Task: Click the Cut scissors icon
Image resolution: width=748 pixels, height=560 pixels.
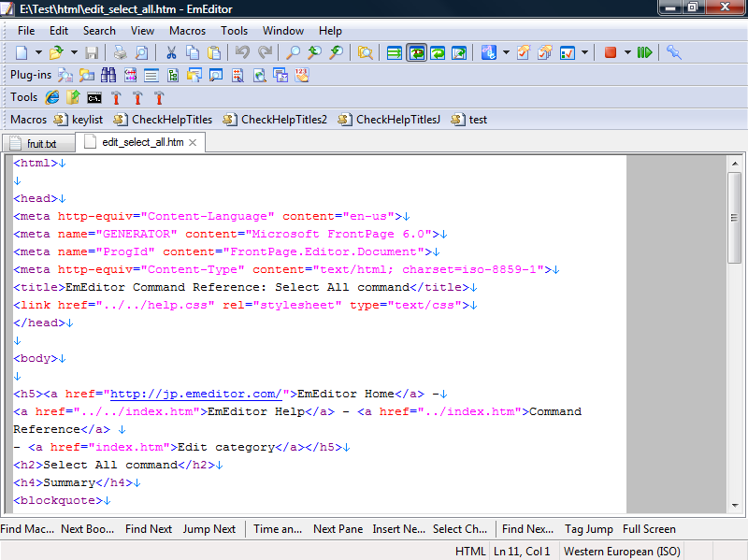Action: (171, 52)
